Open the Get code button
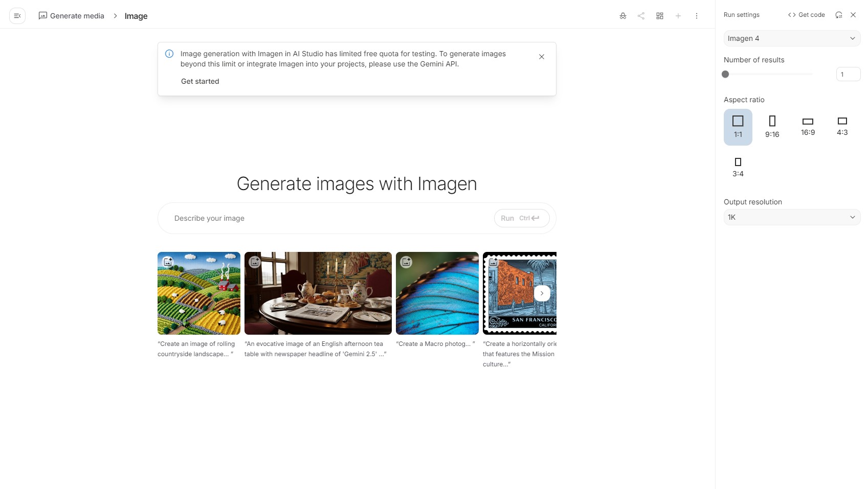Screen dimensions: 868x489 pos(806,15)
